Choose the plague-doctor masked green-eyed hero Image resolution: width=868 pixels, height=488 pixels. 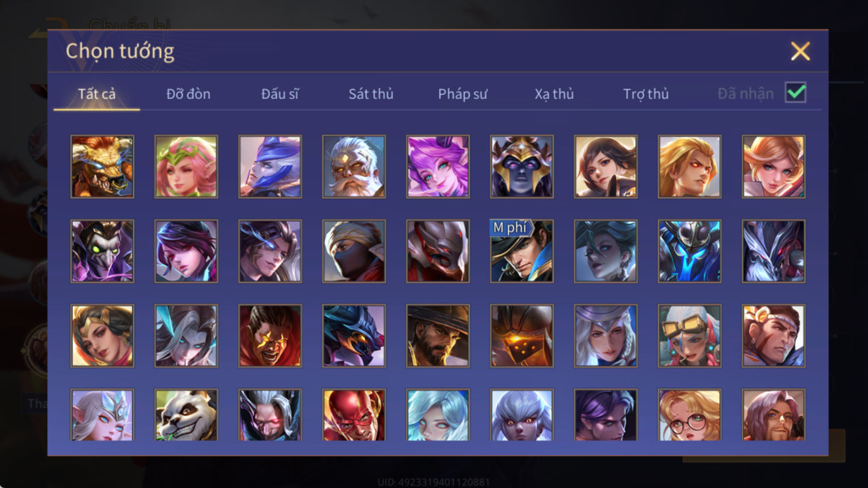tap(102, 251)
